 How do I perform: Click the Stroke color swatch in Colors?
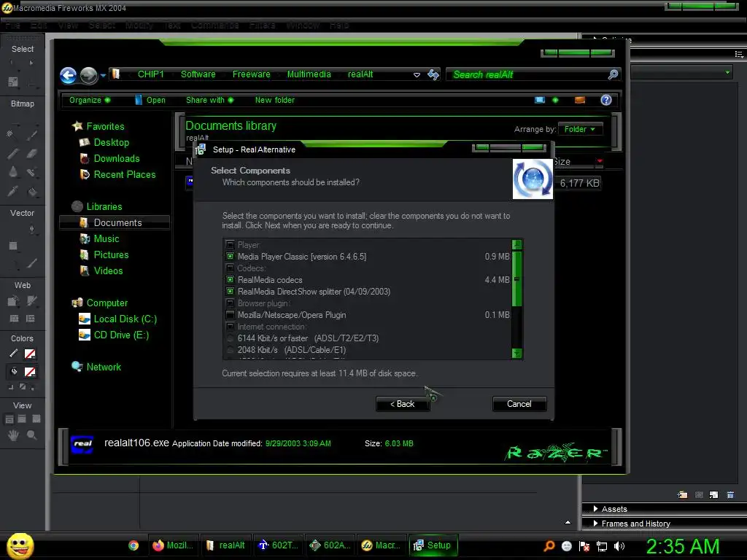(x=30, y=354)
